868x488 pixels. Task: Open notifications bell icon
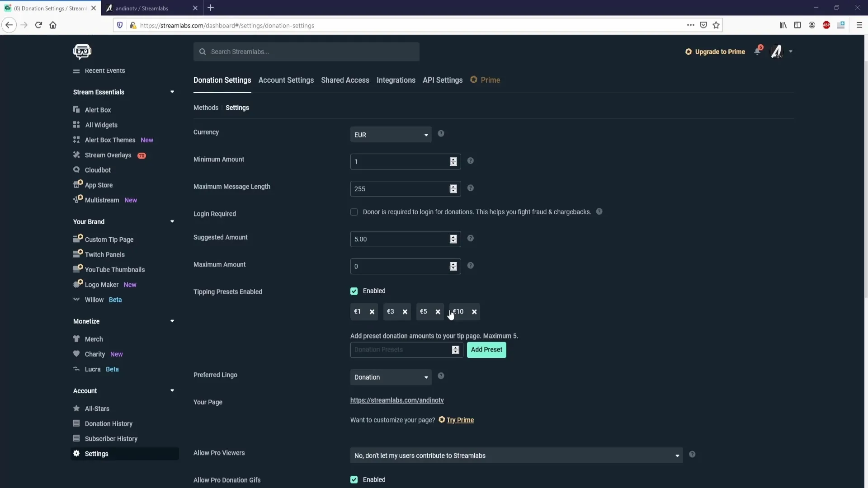pos(758,51)
